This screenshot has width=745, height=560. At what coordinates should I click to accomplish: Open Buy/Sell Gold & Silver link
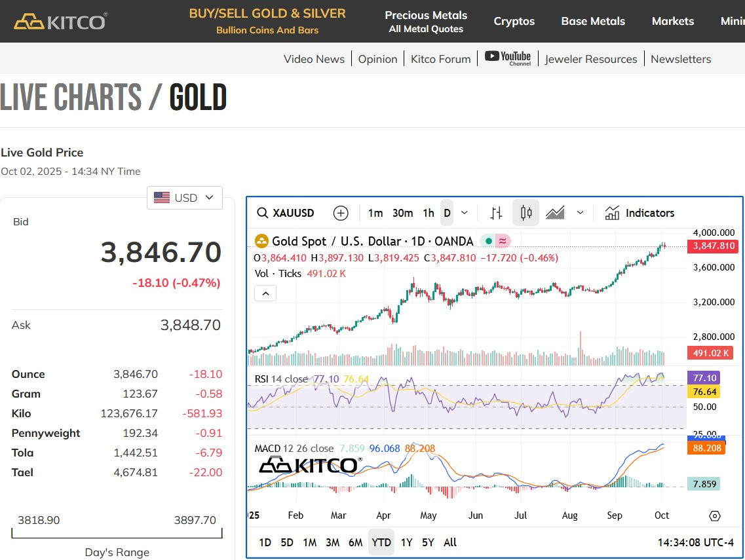267,21
